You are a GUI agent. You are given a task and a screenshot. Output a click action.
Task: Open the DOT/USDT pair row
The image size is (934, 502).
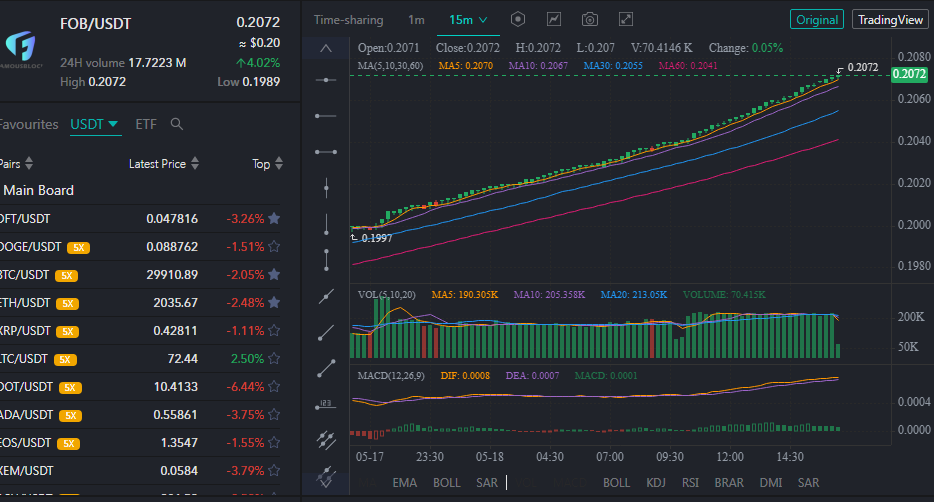(x=140, y=386)
